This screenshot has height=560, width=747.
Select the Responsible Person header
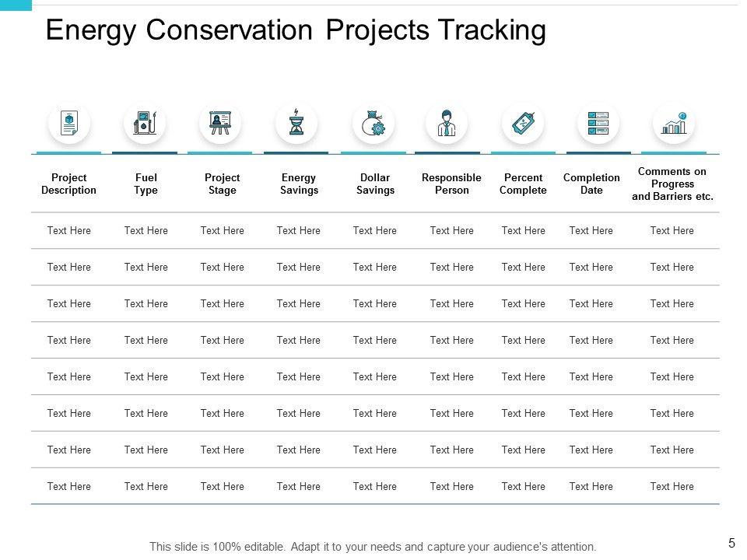[451, 184]
